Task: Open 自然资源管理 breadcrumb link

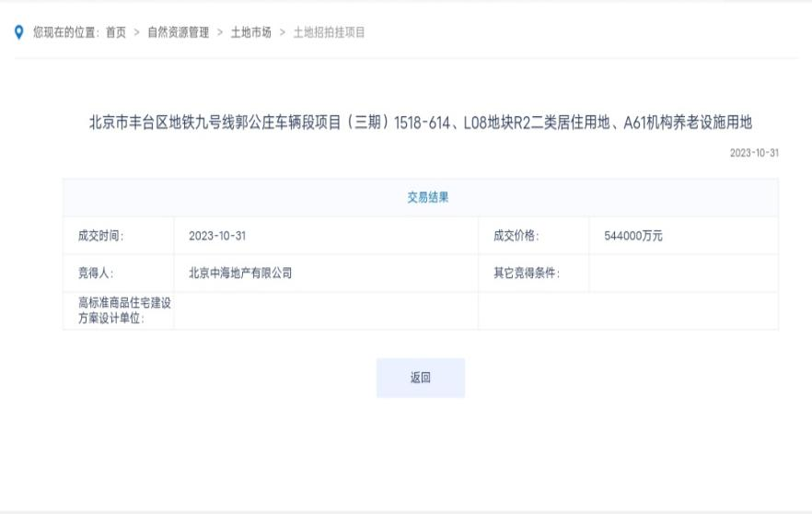Action: 178,32
